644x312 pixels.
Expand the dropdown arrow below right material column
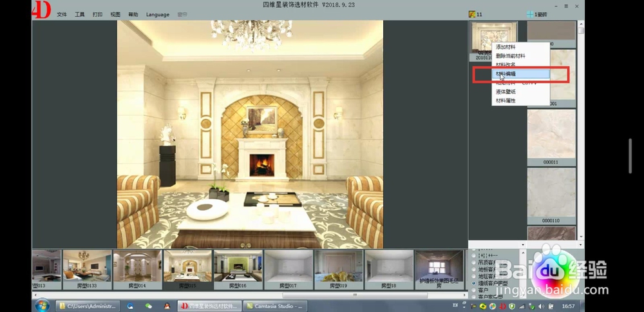tap(581, 244)
